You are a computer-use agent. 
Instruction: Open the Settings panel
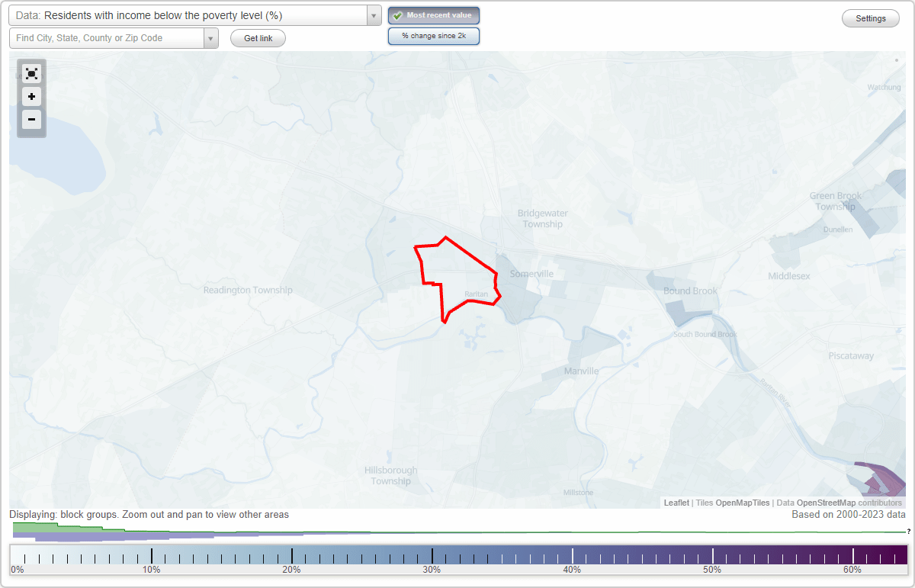coord(870,18)
